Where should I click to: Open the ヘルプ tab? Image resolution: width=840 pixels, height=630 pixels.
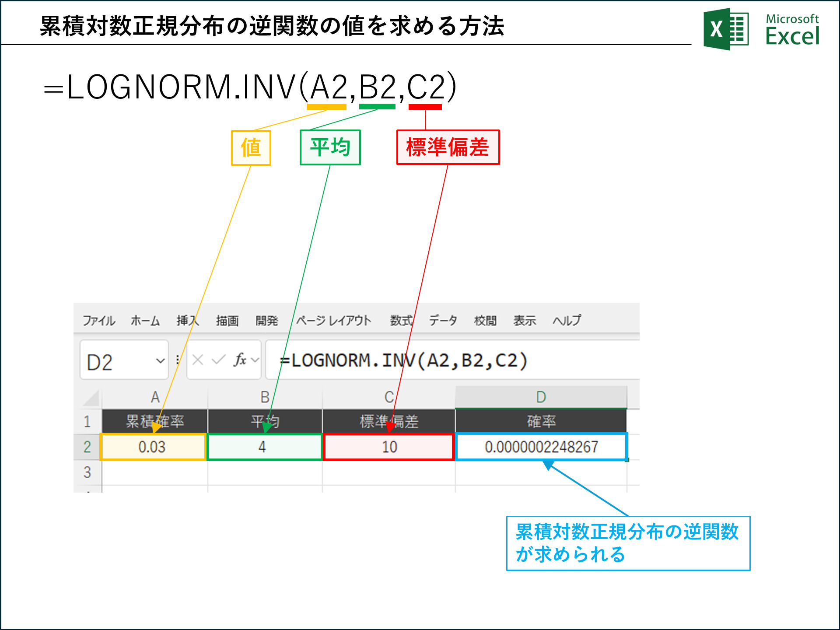coord(567,320)
